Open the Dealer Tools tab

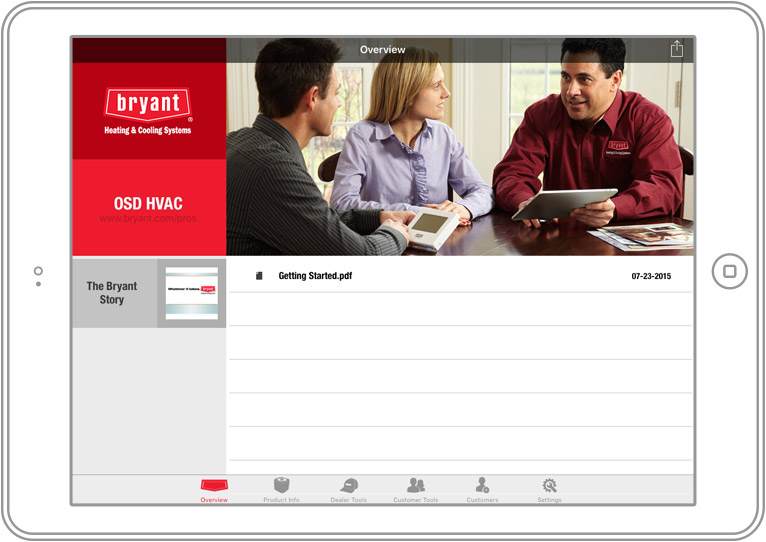[348, 490]
